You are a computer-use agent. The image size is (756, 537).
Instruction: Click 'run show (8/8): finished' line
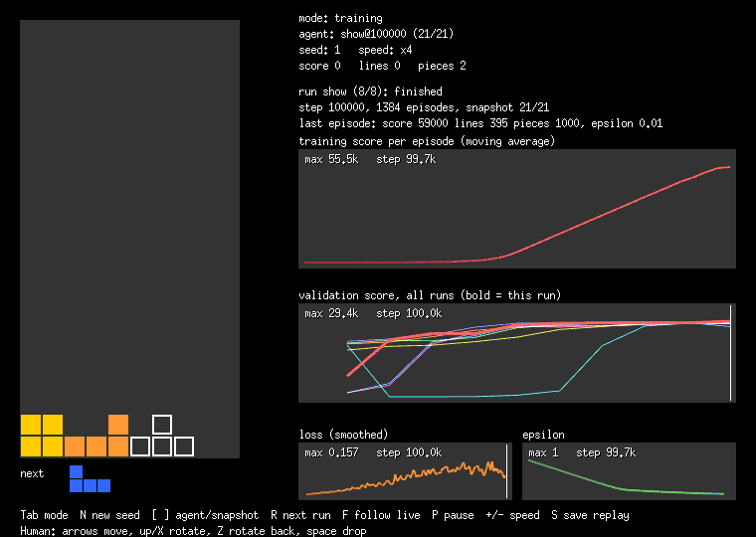(370, 91)
